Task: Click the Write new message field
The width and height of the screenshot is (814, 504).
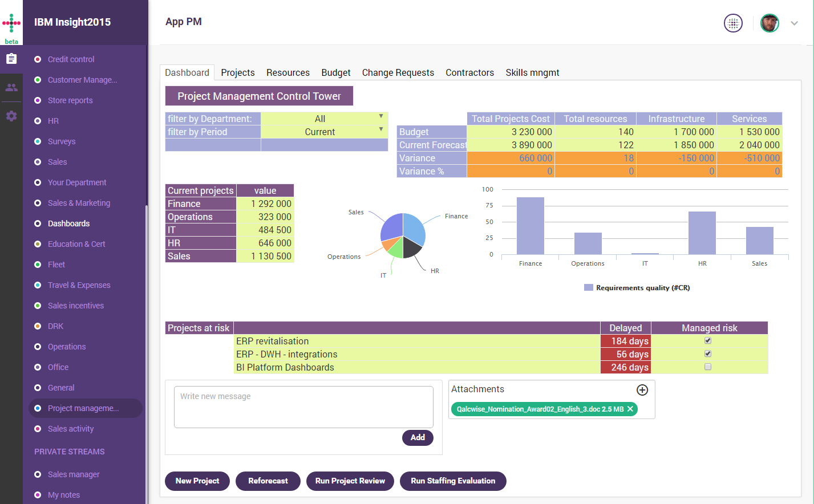Action: (303, 407)
